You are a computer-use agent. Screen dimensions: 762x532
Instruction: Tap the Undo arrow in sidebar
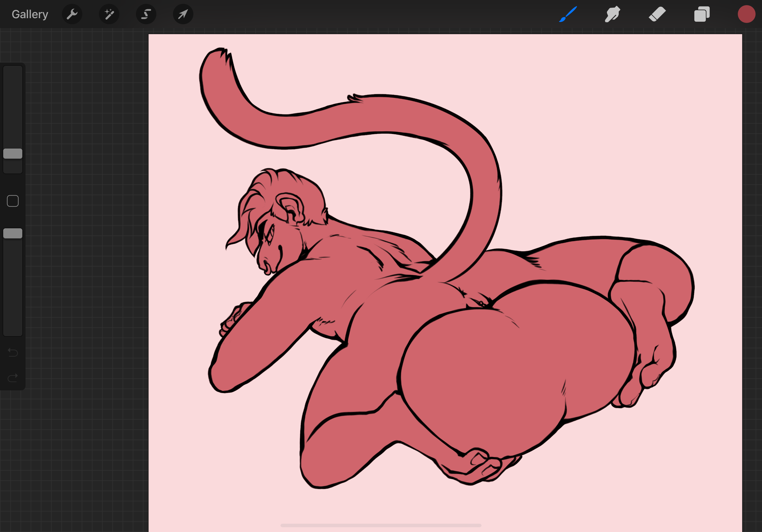[x=13, y=352]
